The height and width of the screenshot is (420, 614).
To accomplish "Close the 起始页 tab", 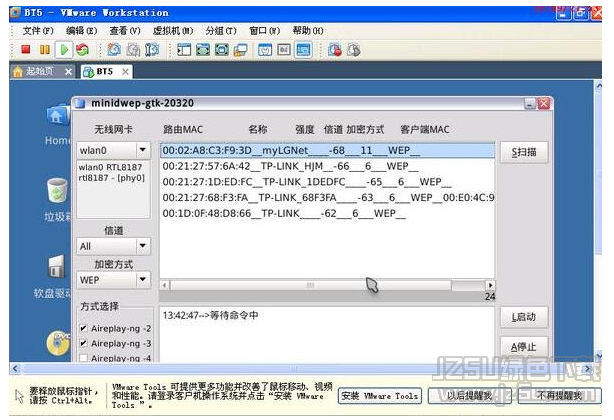I will tap(68, 72).
